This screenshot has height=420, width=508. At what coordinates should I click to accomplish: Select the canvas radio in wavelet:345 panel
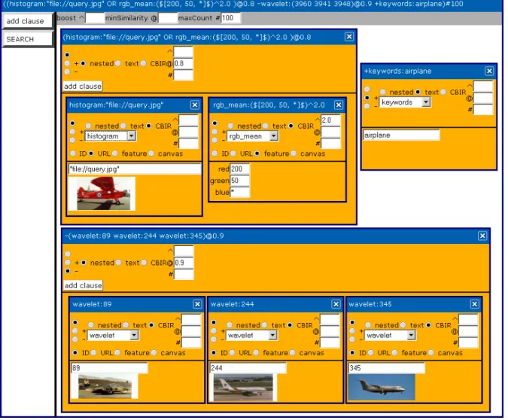431,352
